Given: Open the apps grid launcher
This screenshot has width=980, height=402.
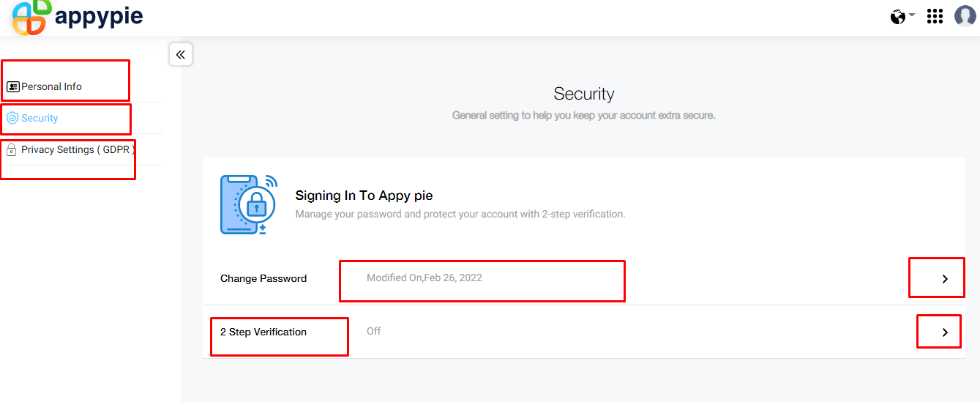Looking at the screenshot, I should [935, 16].
